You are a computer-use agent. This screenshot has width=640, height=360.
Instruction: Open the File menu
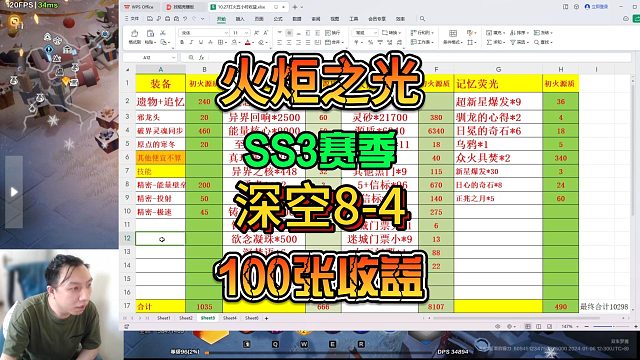132,19
